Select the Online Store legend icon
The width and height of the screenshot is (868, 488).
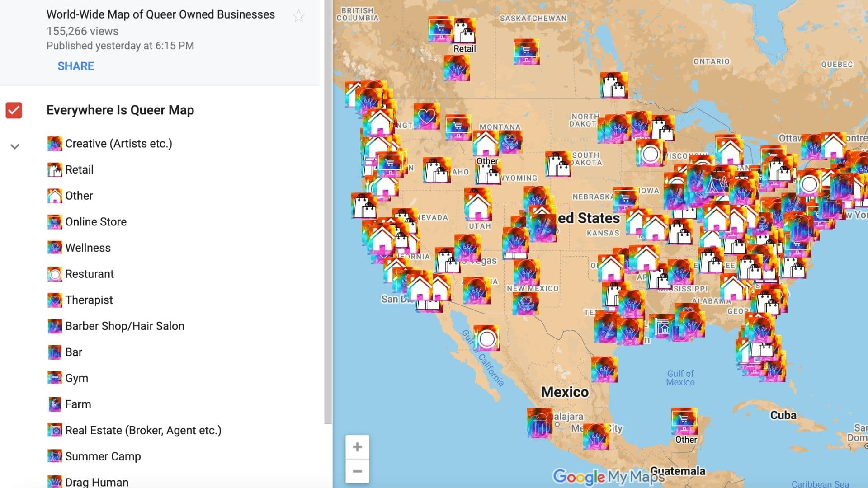54,222
